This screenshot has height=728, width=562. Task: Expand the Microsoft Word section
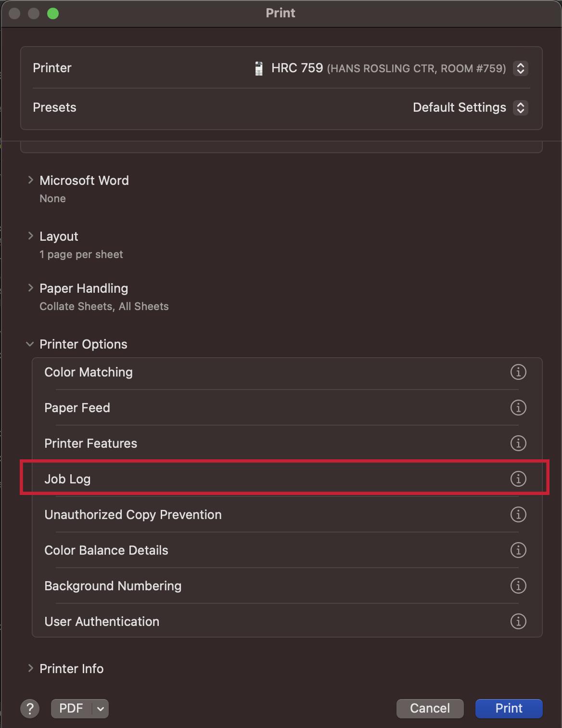click(x=31, y=180)
